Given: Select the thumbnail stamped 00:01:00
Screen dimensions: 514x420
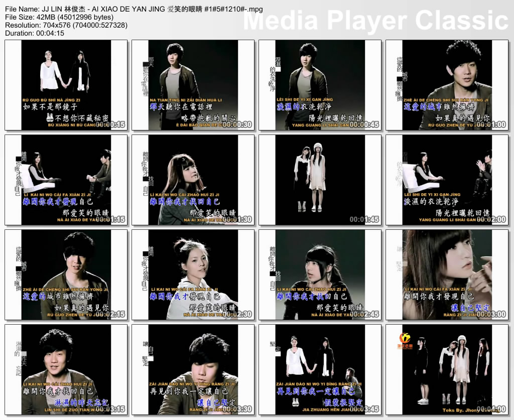Looking at the screenshot, I should click(447, 85).
